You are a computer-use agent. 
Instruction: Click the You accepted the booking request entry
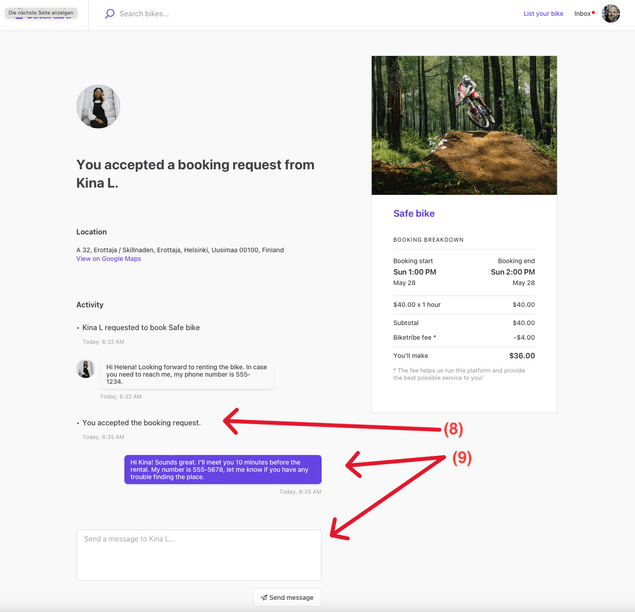click(141, 423)
